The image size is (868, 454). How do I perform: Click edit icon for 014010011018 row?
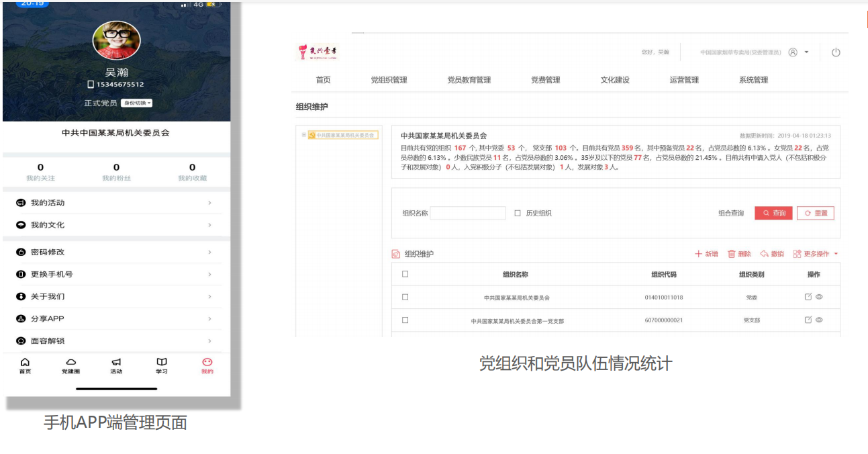[808, 297]
